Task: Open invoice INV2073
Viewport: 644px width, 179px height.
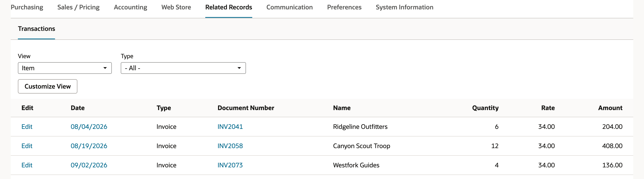Action: (230, 165)
